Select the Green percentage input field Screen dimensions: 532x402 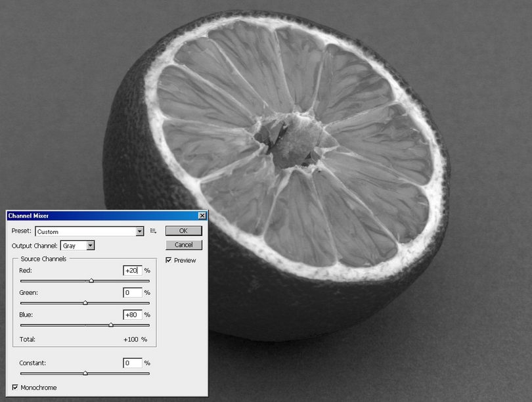click(132, 292)
